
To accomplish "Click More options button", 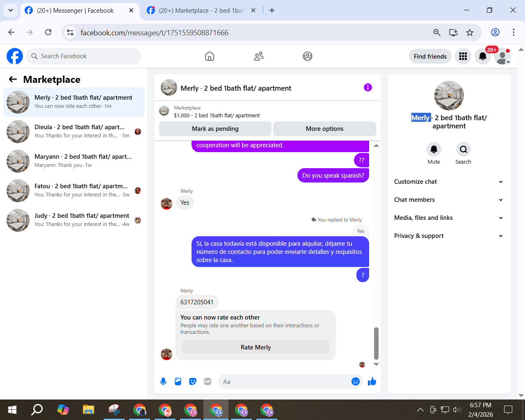I will [324, 129].
